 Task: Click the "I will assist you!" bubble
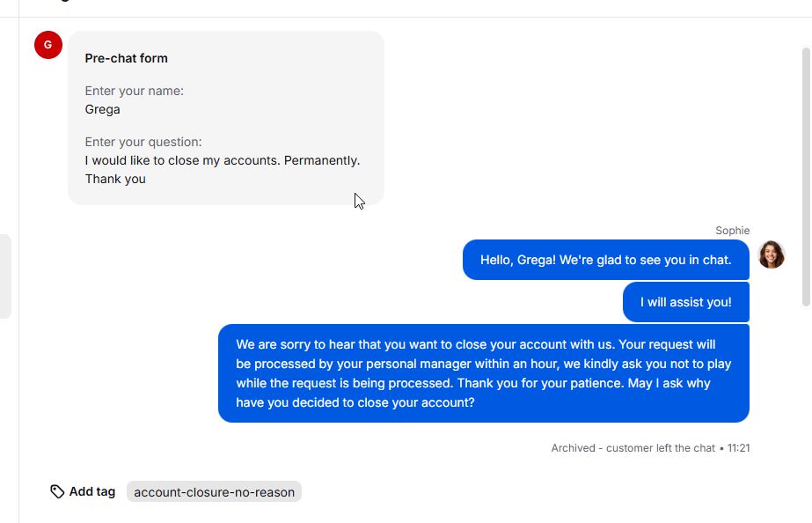tap(686, 302)
